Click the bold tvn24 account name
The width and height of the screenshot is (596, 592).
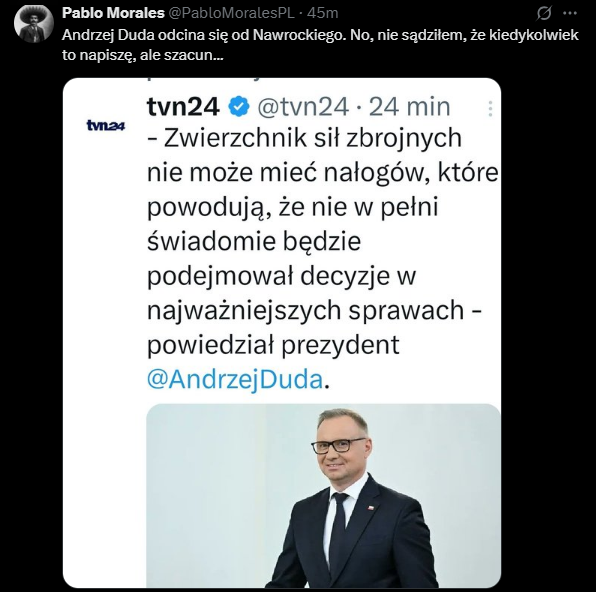tap(183, 106)
